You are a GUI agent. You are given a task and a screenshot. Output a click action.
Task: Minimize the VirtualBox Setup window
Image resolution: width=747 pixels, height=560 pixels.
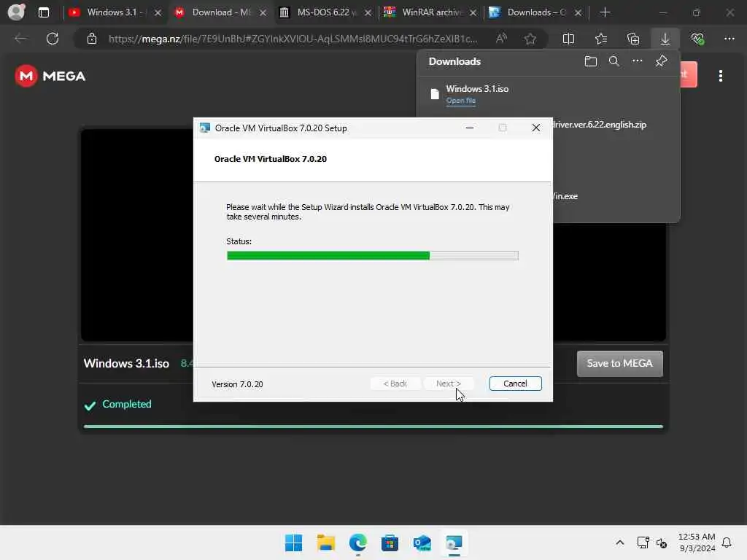[470, 128]
